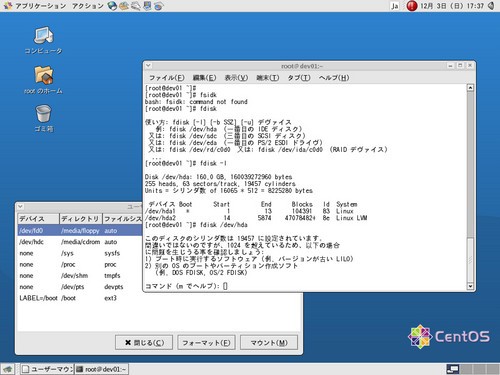Click the Ja input method indicator
This screenshot has width=500, height=375.
[x=395, y=6]
